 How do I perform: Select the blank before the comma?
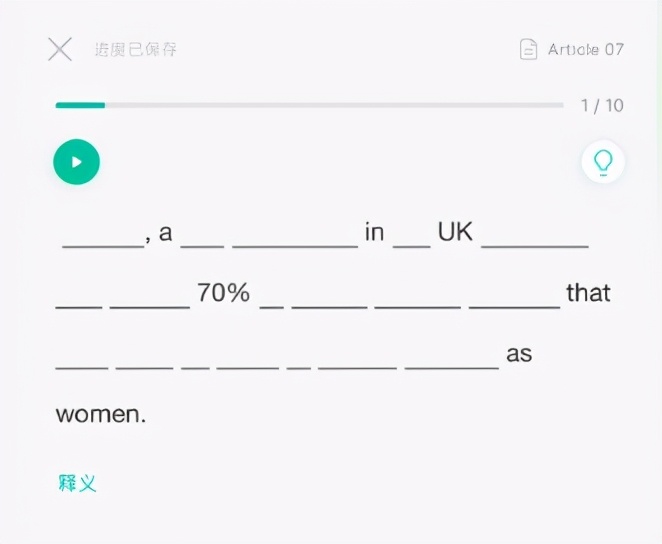pos(103,236)
